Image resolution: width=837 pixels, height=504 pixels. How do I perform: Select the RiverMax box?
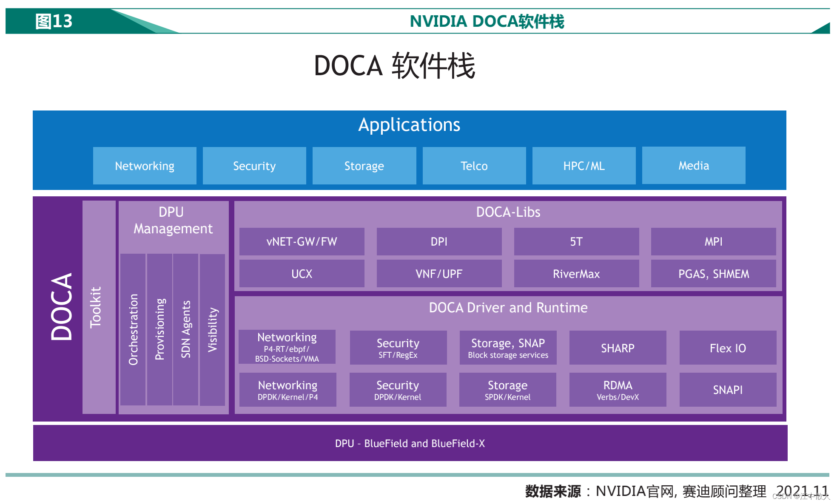[x=576, y=274]
